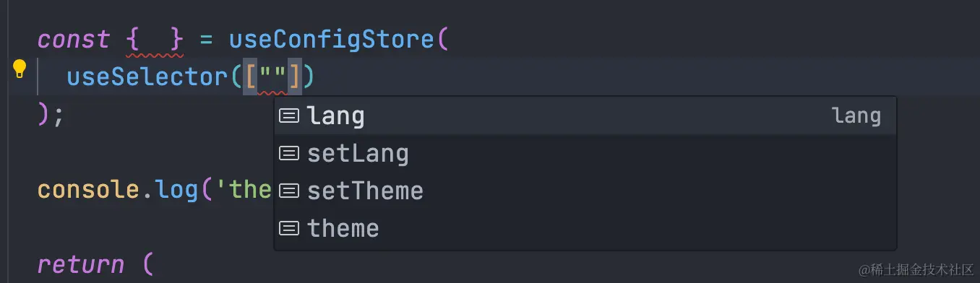Click the useConfigStore function name

[x=332, y=40]
